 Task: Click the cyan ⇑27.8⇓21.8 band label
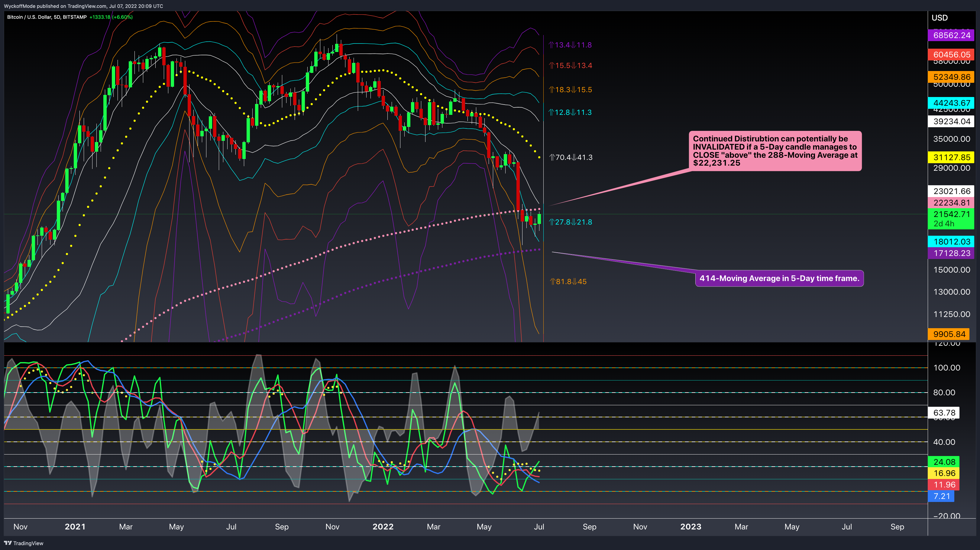(570, 222)
